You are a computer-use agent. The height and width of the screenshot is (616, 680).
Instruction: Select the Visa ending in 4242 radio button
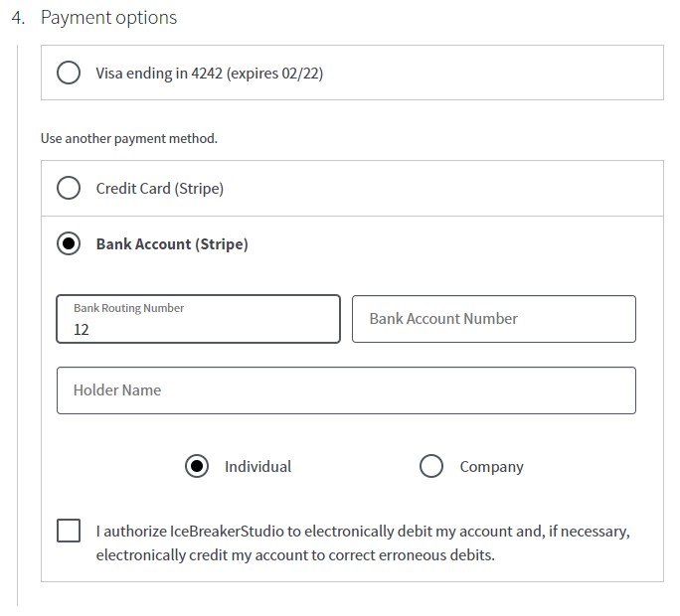pyautogui.click(x=69, y=74)
